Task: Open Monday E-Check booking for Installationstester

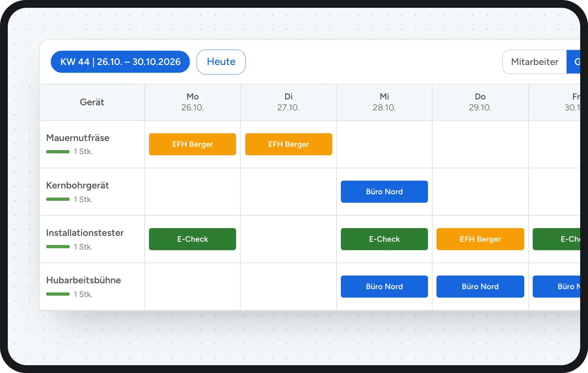Action: (193, 239)
